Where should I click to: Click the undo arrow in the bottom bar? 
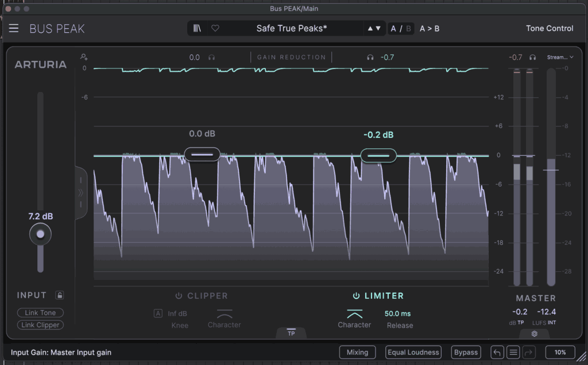tap(497, 352)
